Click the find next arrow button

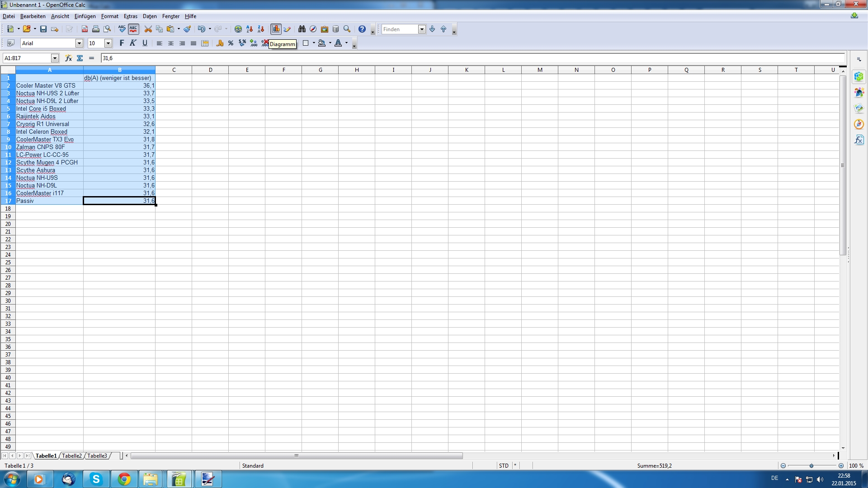click(432, 29)
